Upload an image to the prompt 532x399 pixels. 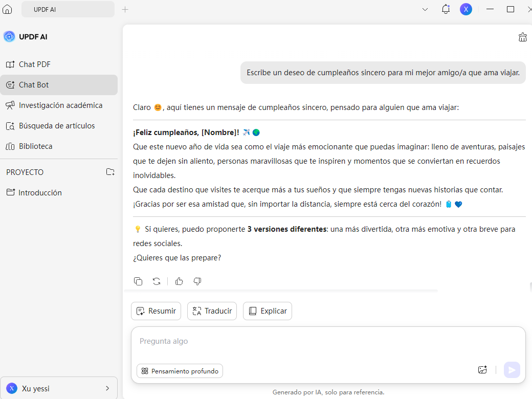[x=482, y=370]
